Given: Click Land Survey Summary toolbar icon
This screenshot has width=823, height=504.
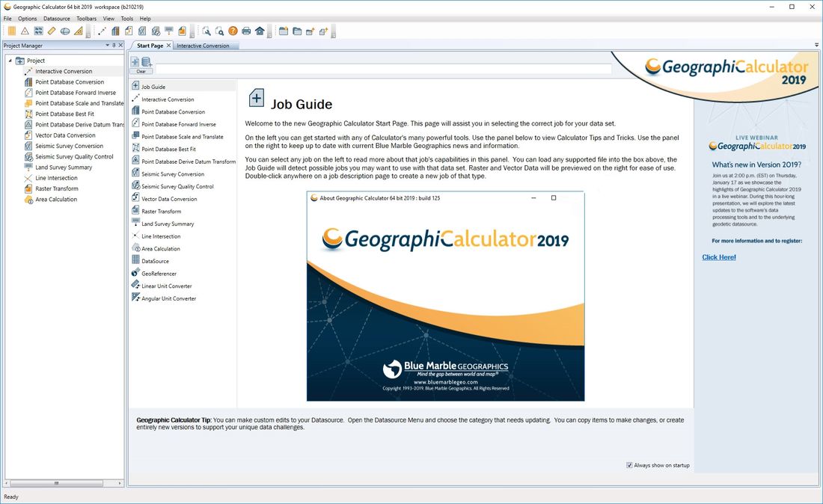Looking at the screenshot, I should click(169, 31).
